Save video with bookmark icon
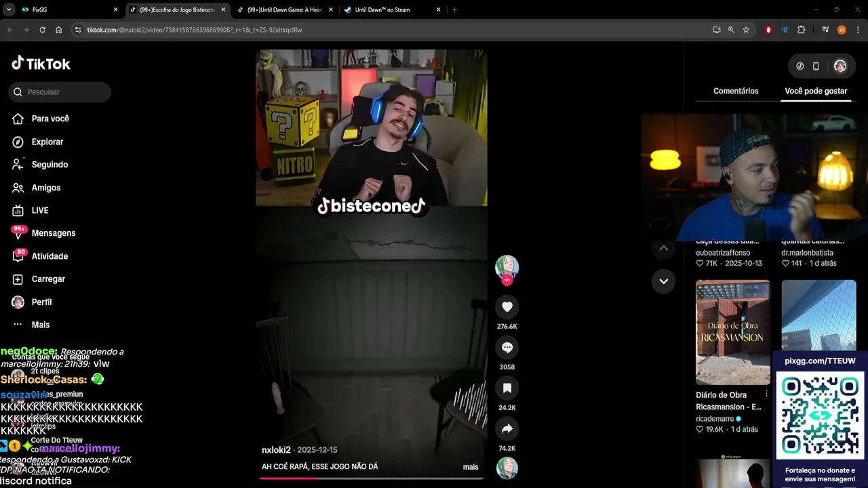This screenshot has height=488, width=868. coord(507,388)
